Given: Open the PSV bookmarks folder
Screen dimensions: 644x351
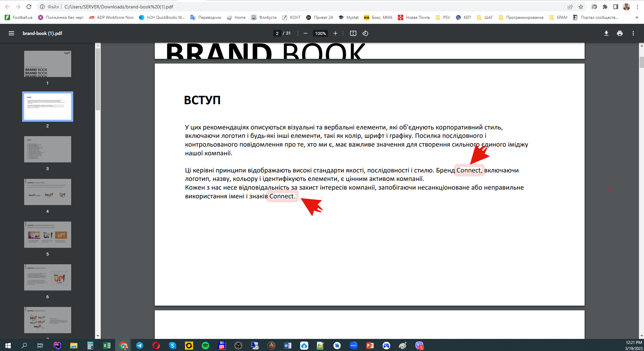Looking at the screenshot, I should point(443,17).
